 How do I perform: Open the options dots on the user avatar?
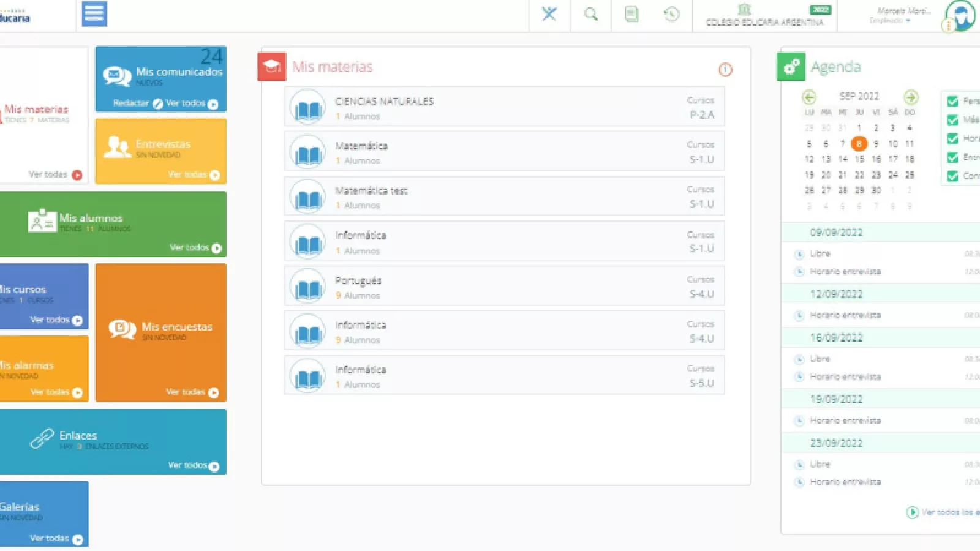coord(948,26)
